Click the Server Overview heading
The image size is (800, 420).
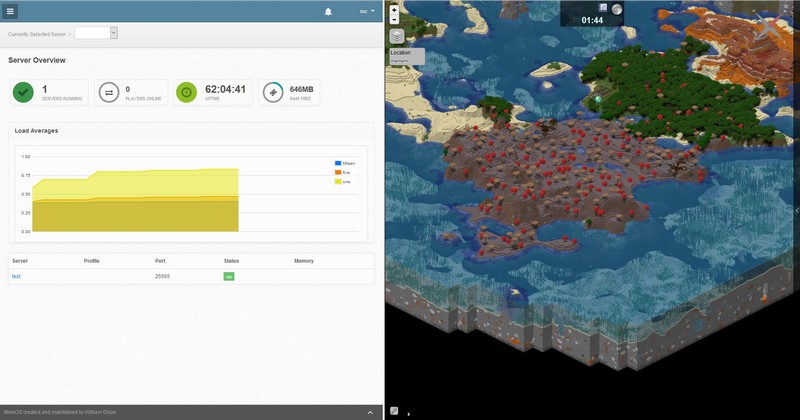[x=37, y=60]
